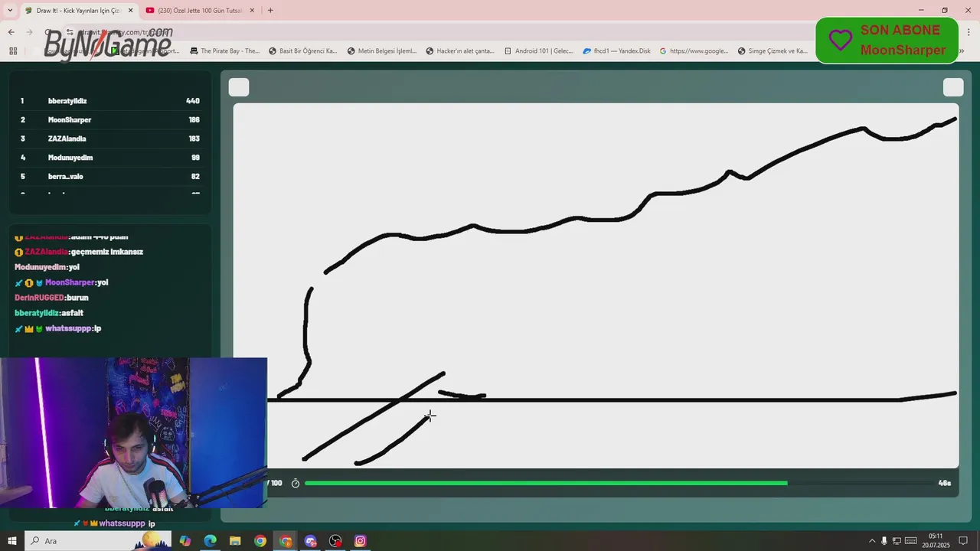Open OBS Studio from the taskbar

335,541
